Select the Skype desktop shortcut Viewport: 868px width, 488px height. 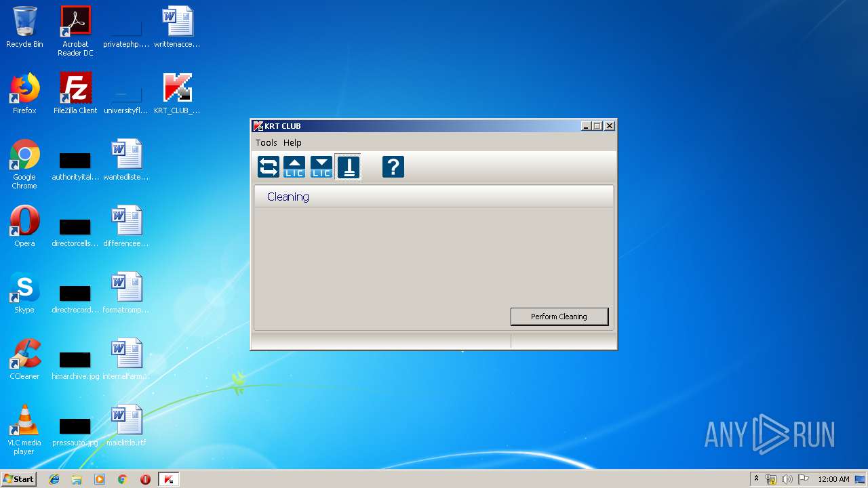click(x=24, y=293)
